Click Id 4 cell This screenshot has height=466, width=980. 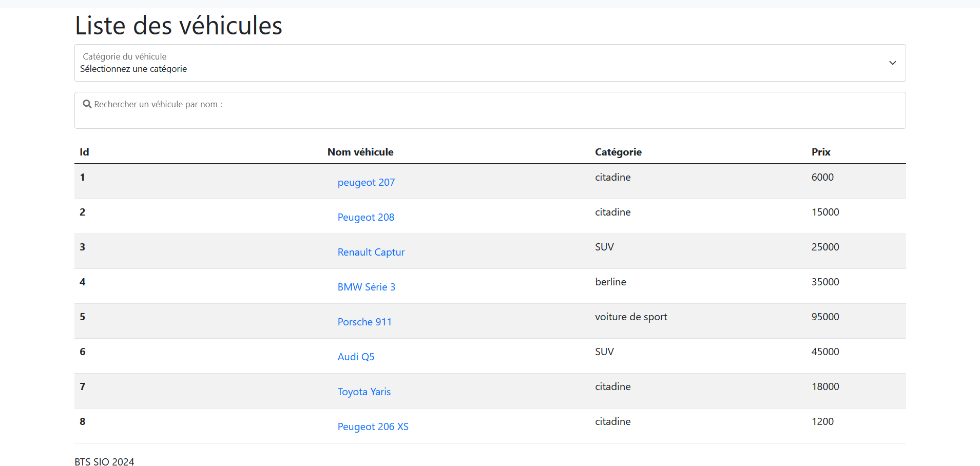pyautogui.click(x=82, y=282)
